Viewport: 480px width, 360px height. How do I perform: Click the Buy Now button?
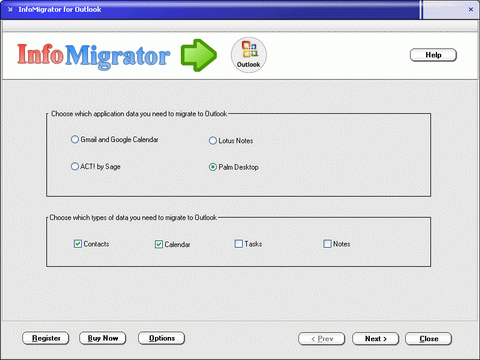tap(103, 338)
